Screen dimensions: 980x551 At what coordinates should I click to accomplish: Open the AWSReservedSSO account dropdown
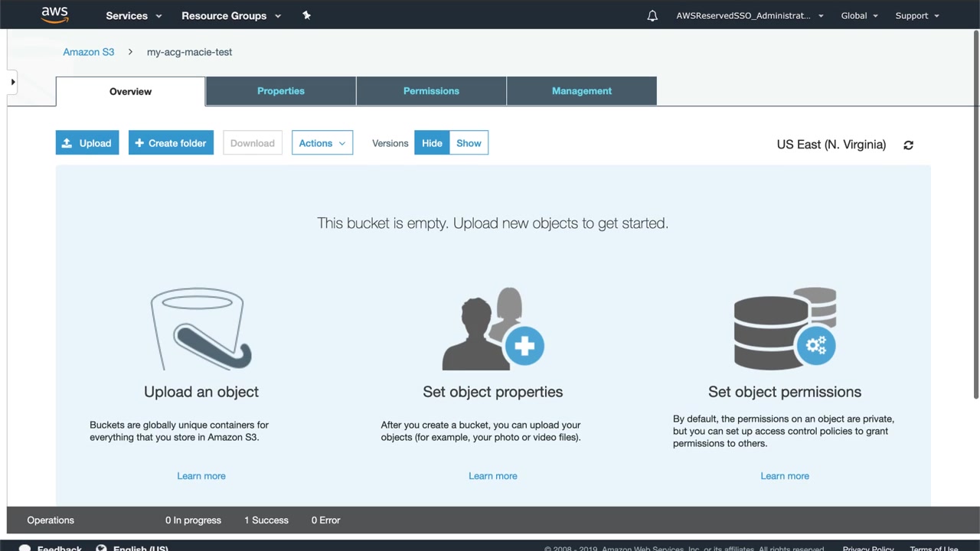click(x=750, y=15)
